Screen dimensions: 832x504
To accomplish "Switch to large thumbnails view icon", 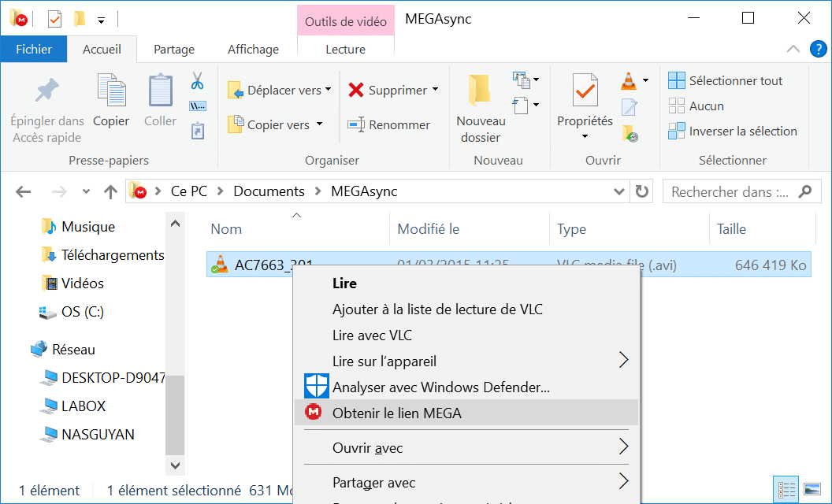I will point(812,489).
